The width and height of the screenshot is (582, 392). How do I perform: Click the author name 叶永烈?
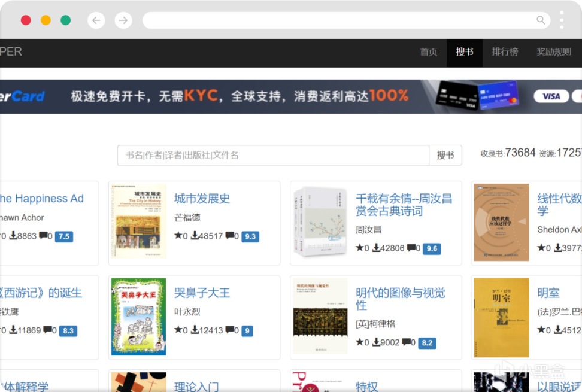coord(187,312)
